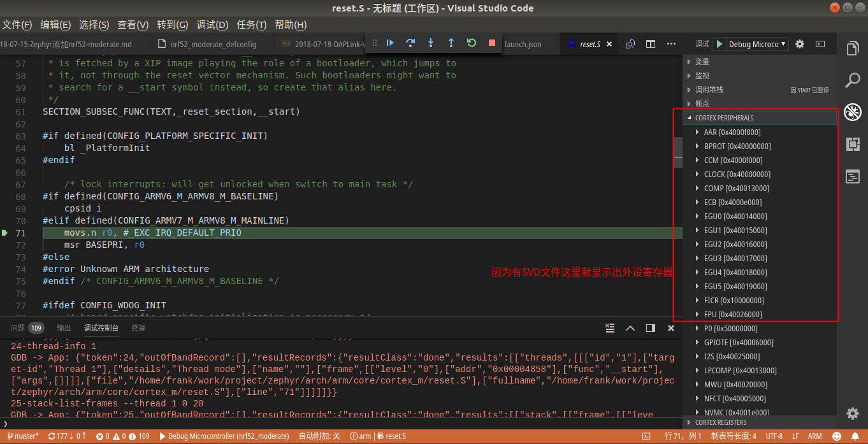The width and height of the screenshot is (868, 444).
Task: Open the Manage gear in activity bar
Action: point(853,413)
